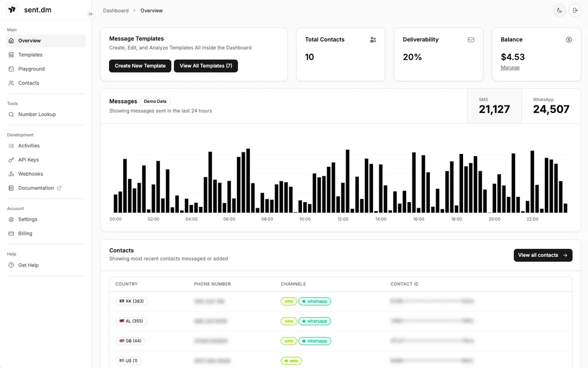
Task: Click the PHONE NUMBER column header
Action: (x=212, y=284)
